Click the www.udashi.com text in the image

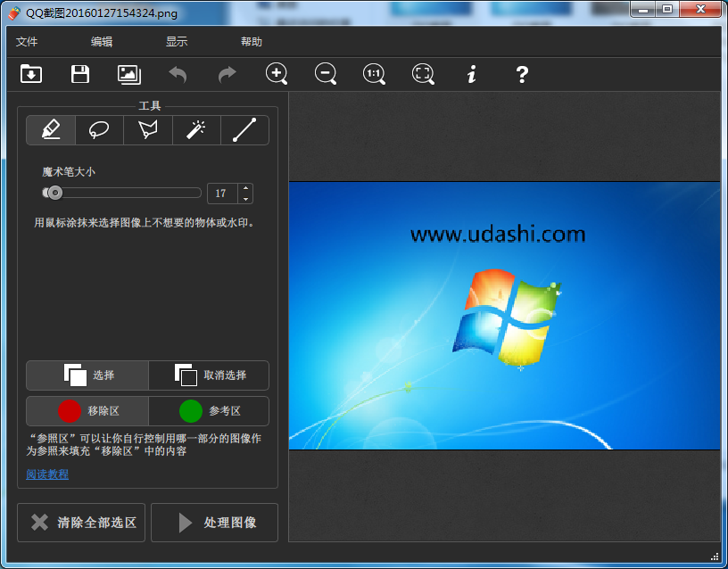coord(498,235)
